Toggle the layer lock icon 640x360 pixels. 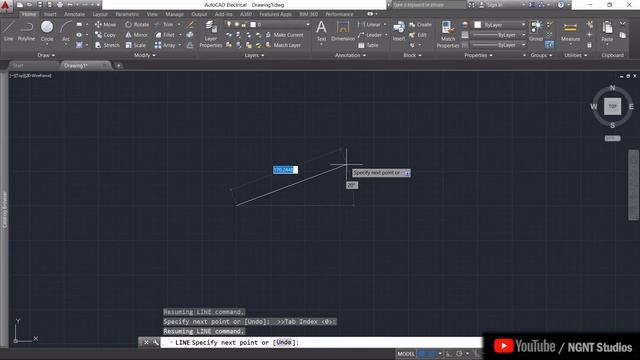(244, 24)
